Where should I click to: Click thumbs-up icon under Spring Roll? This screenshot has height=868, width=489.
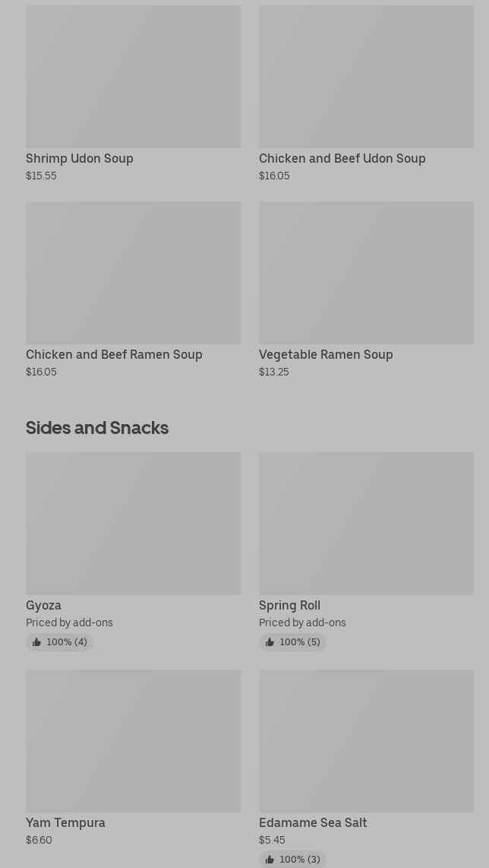tap(270, 642)
